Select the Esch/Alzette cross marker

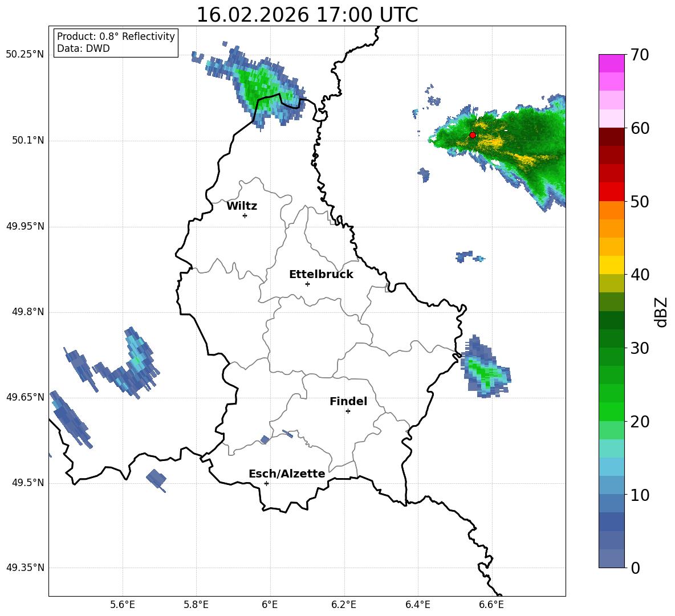[266, 483]
